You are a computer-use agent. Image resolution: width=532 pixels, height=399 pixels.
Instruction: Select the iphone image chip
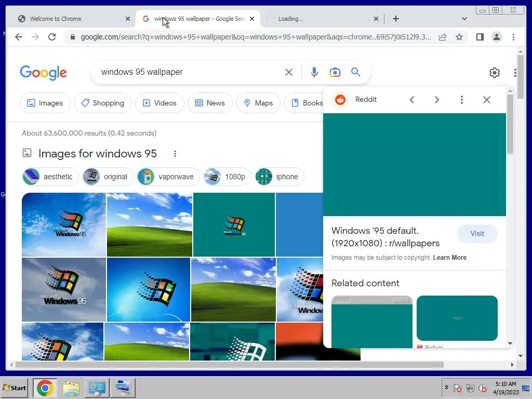pos(279,177)
